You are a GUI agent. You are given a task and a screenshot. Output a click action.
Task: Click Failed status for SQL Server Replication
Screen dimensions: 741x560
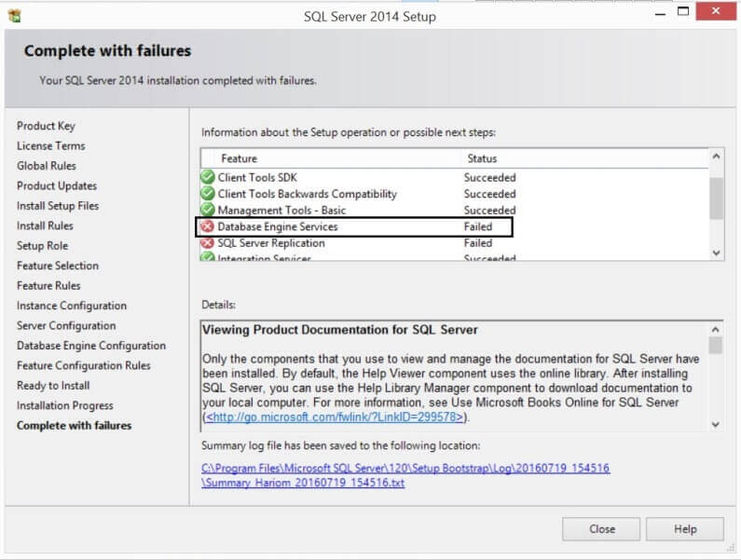478,243
